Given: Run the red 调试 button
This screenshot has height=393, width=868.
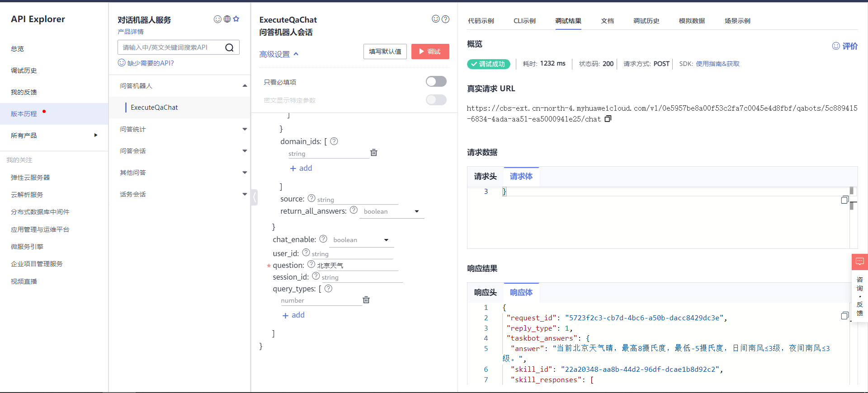Looking at the screenshot, I should click(x=430, y=51).
